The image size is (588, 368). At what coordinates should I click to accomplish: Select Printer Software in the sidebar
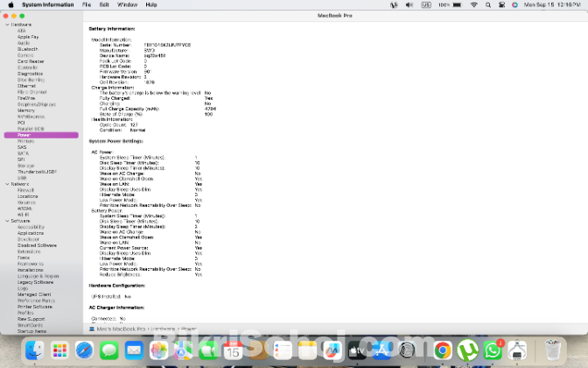pos(35,307)
